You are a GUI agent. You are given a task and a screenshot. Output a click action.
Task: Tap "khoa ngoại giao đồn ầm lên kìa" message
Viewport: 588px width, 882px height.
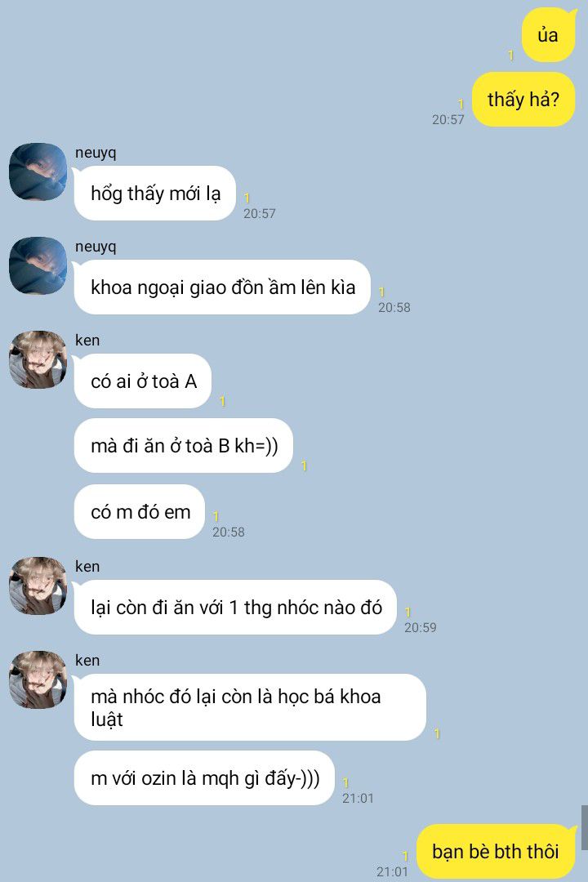click(222, 287)
